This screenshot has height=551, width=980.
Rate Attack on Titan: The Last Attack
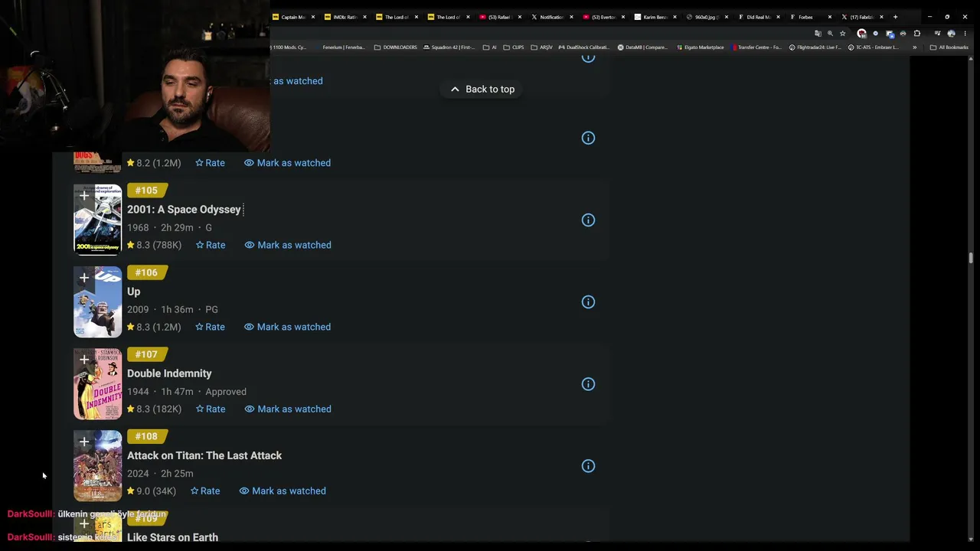pos(205,491)
